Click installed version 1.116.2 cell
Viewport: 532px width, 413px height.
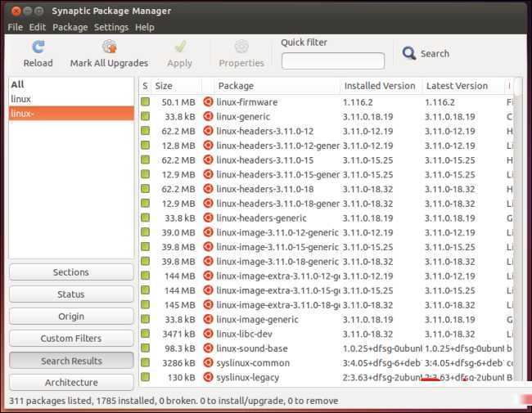coord(358,102)
